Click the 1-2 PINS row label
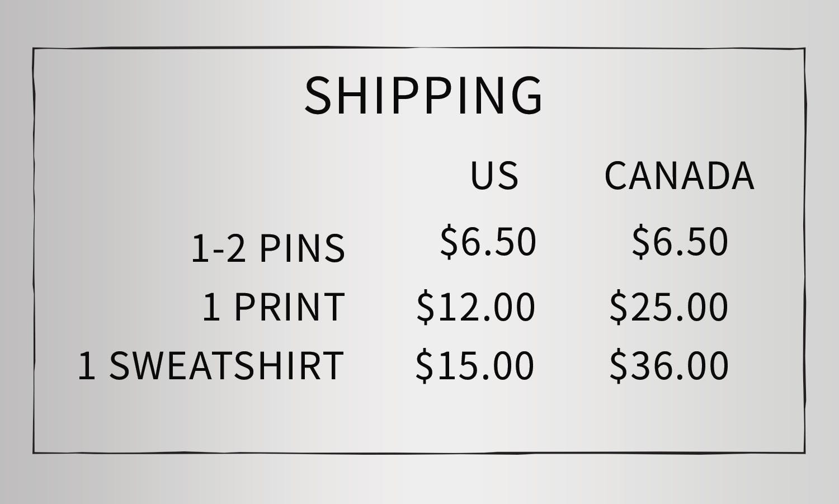This screenshot has width=839, height=504. pos(268,248)
